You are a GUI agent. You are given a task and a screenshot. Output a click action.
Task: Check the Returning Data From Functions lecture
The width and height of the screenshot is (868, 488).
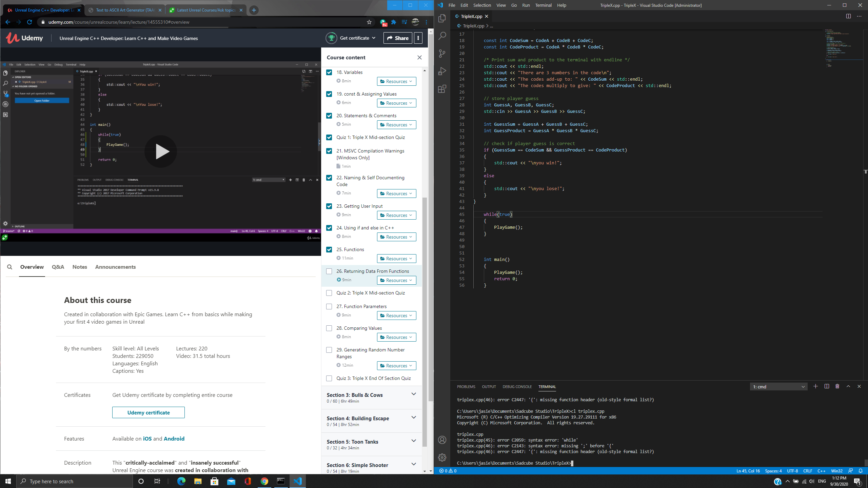(329, 271)
